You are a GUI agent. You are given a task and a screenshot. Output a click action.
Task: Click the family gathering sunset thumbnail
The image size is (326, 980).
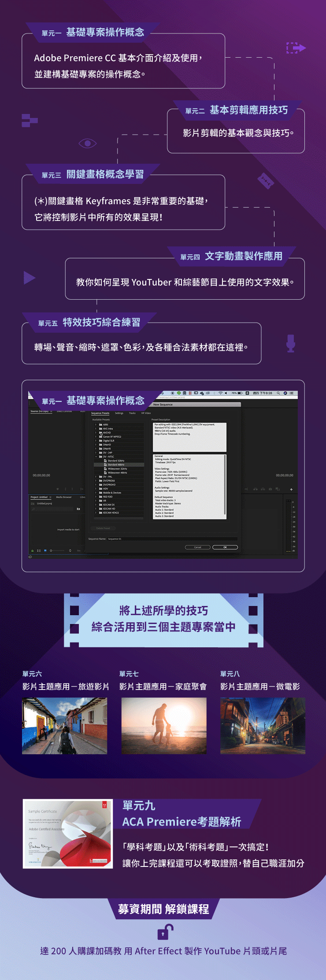164,726
